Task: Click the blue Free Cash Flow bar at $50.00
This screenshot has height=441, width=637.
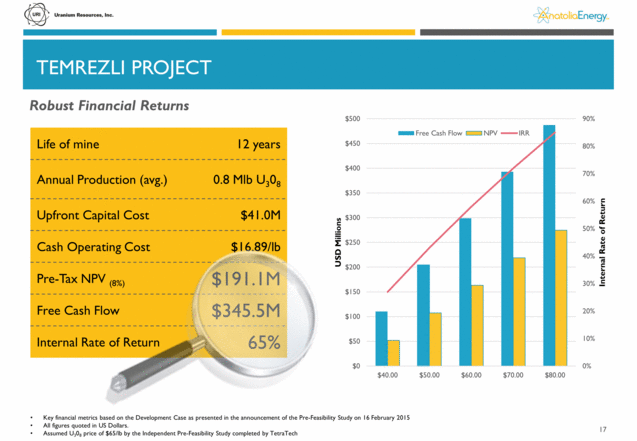Action: 423,315
